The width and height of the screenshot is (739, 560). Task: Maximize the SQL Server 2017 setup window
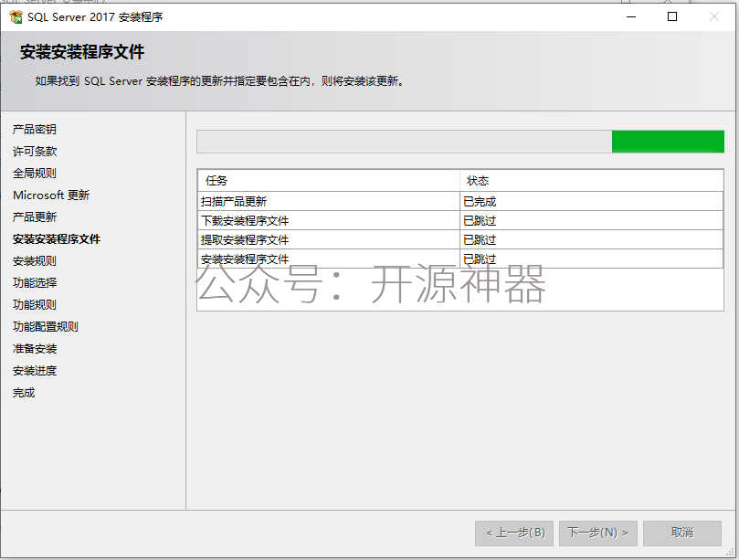click(672, 17)
